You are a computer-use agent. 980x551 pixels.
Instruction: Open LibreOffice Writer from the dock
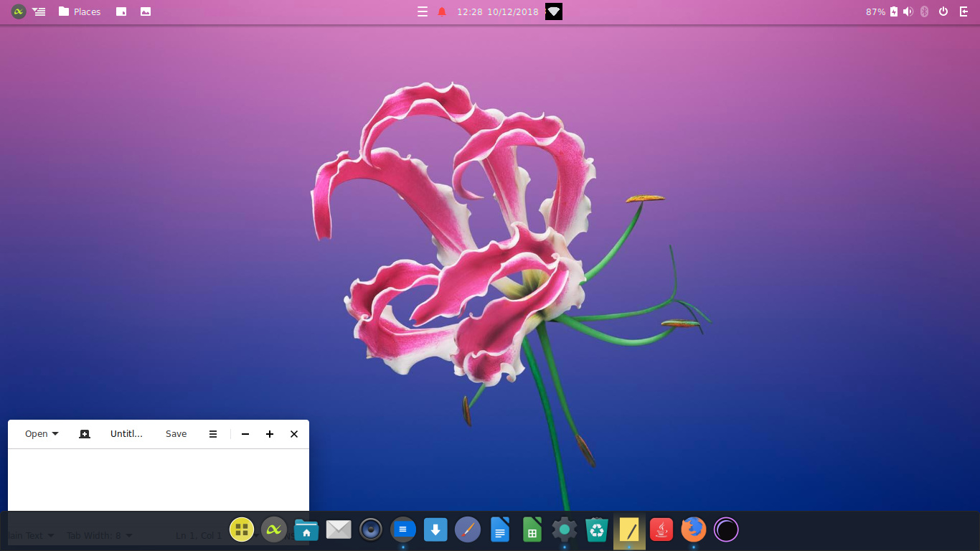tap(499, 529)
